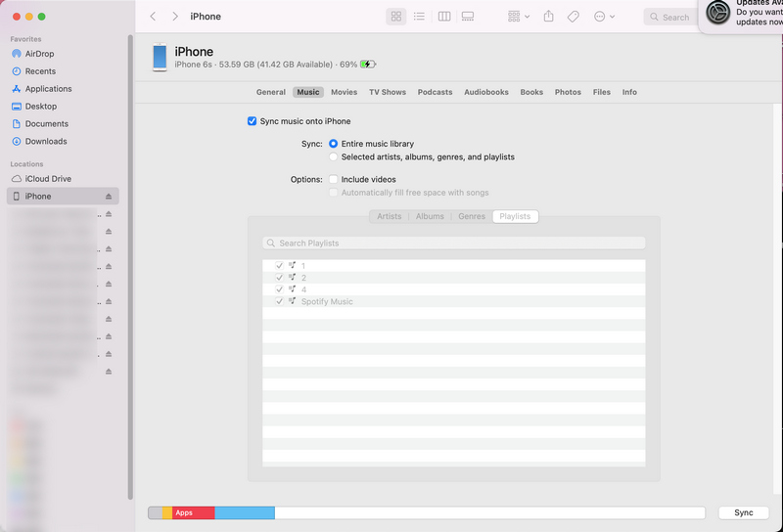Go forward with the right chevron

tap(175, 17)
